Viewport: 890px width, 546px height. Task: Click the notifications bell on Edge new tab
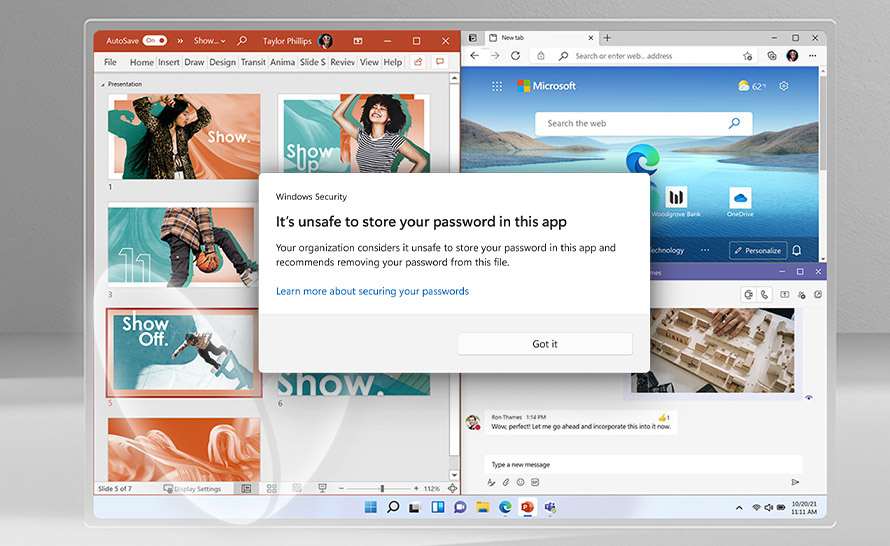click(x=797, y=250)
